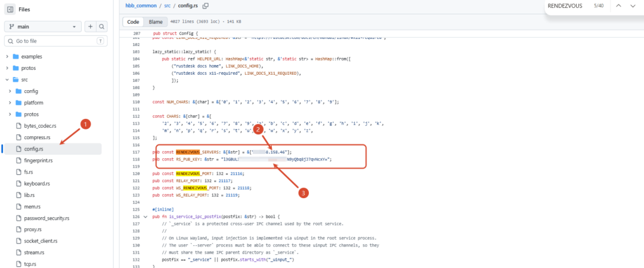Open stream.rs file

[34, 252]
